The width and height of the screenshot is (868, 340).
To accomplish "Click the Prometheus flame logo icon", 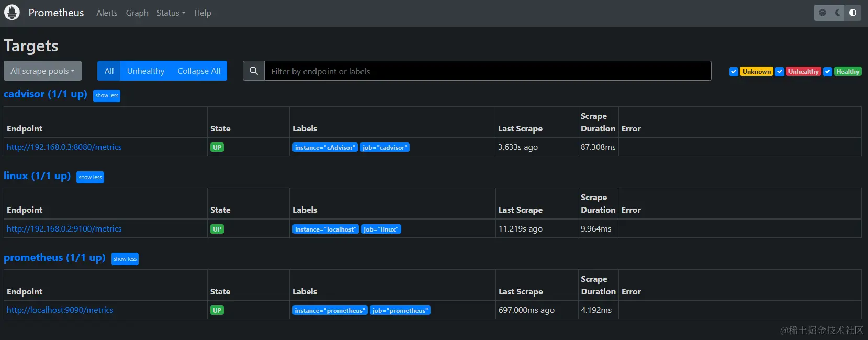I will pos(12,13).
